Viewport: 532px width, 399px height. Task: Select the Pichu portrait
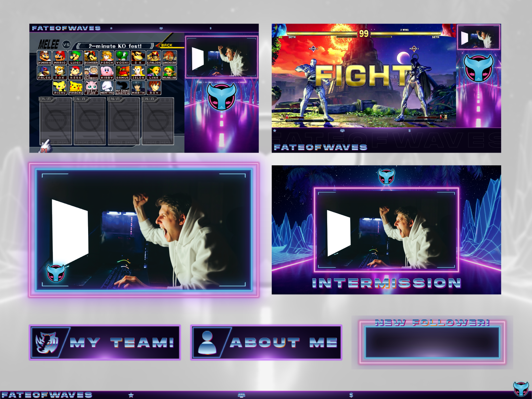click(60, 88)
